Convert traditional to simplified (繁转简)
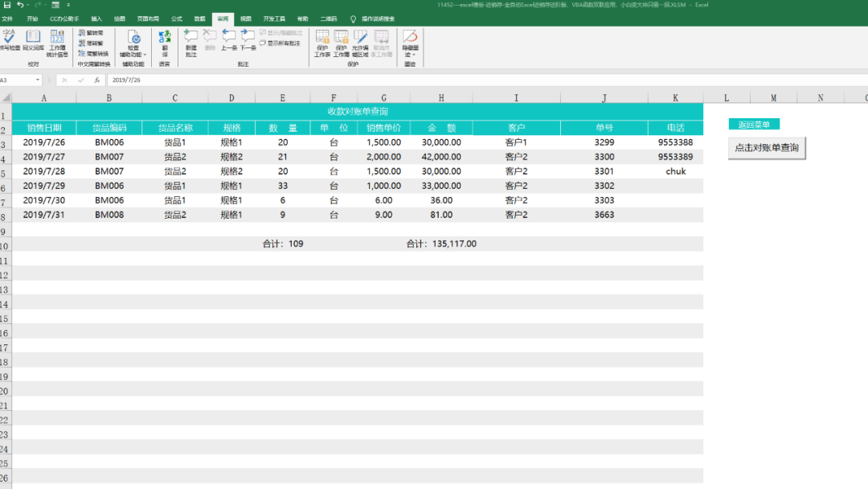 coord(92,33)
